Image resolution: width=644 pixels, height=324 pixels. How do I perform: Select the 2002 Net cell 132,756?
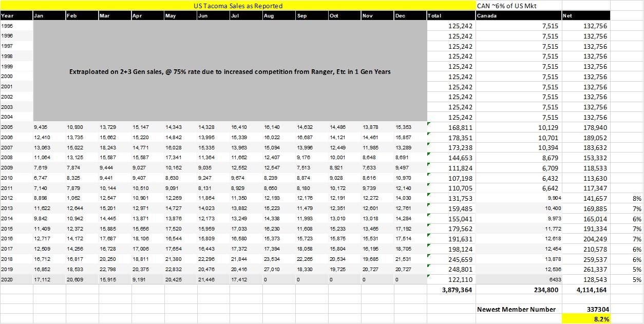[x=586, y=97]
